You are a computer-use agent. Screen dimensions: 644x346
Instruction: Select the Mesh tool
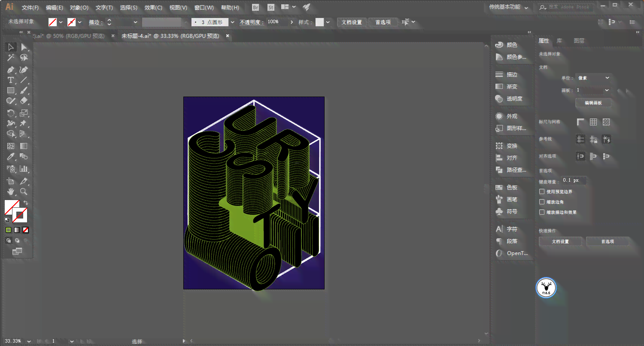[11, 146]
